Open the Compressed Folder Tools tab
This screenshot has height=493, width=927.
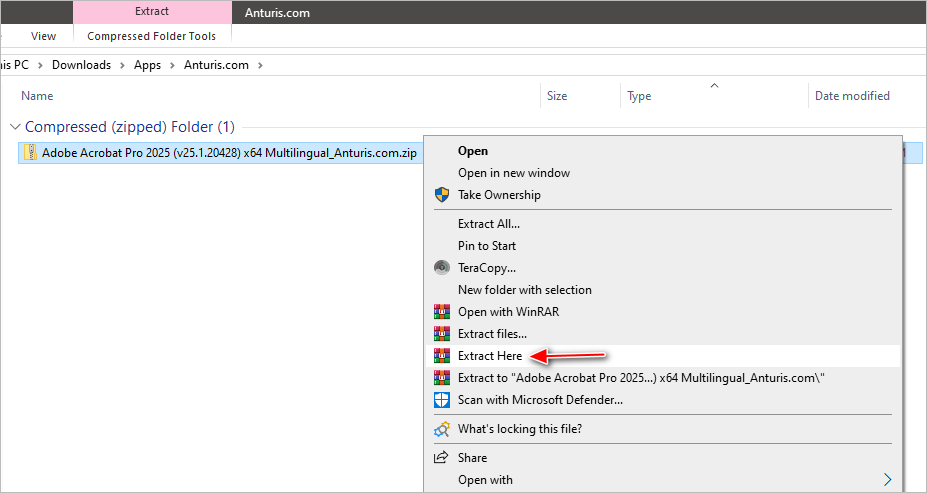152,36
